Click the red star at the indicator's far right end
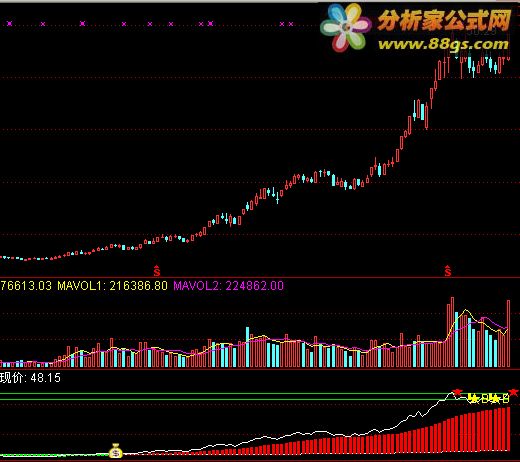 514,392
